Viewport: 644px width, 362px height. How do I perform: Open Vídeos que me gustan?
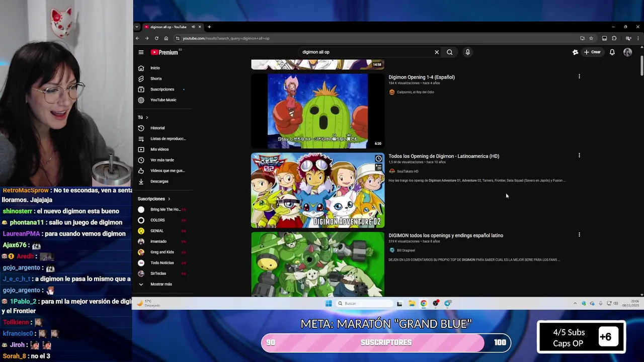point(163,170)
